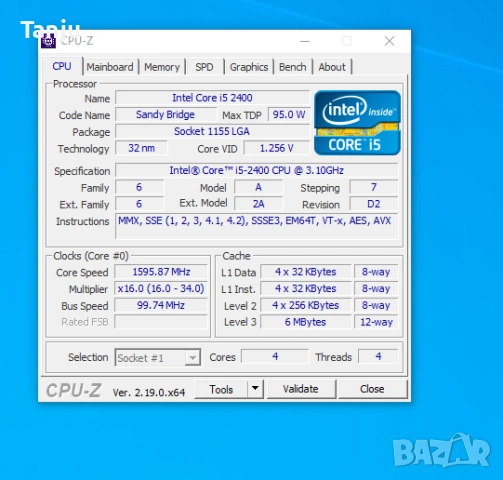
Task: Click the CPU-Z app icon in title bar
Action: 48,41
